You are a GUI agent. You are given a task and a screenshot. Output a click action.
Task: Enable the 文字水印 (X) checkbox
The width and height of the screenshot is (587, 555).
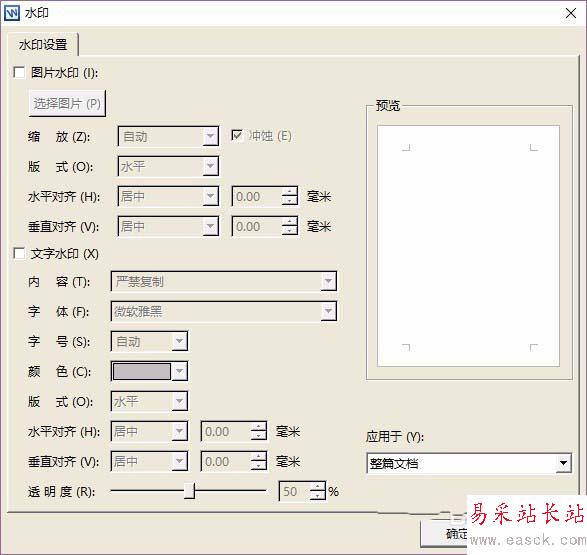[x=19, y=253]
